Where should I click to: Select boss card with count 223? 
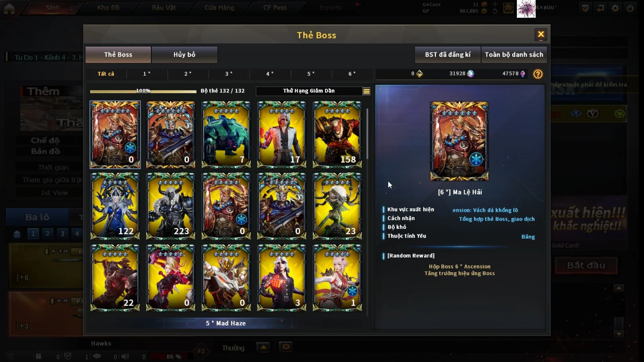170,206
